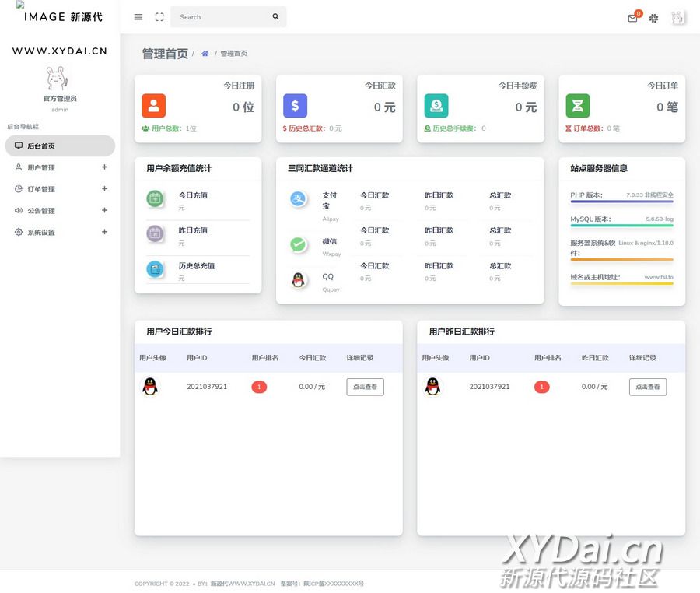Click the www.fsl.to host address value

click(659, 277)
